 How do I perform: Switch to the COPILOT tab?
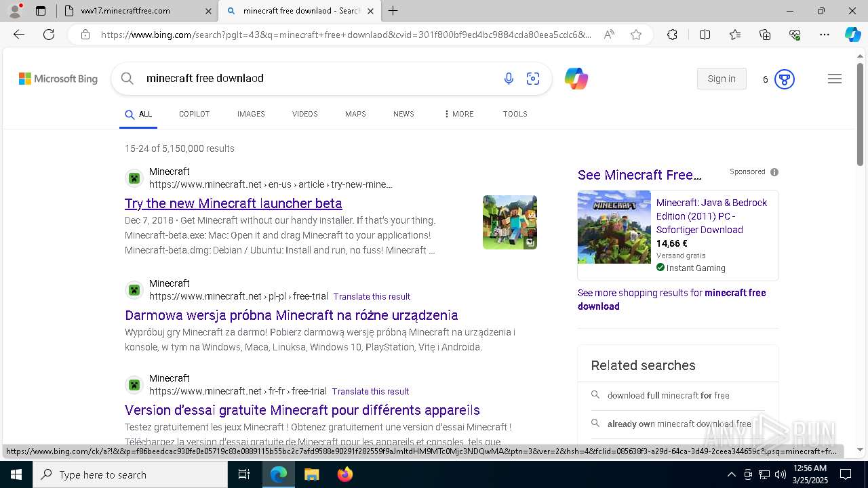195,114
